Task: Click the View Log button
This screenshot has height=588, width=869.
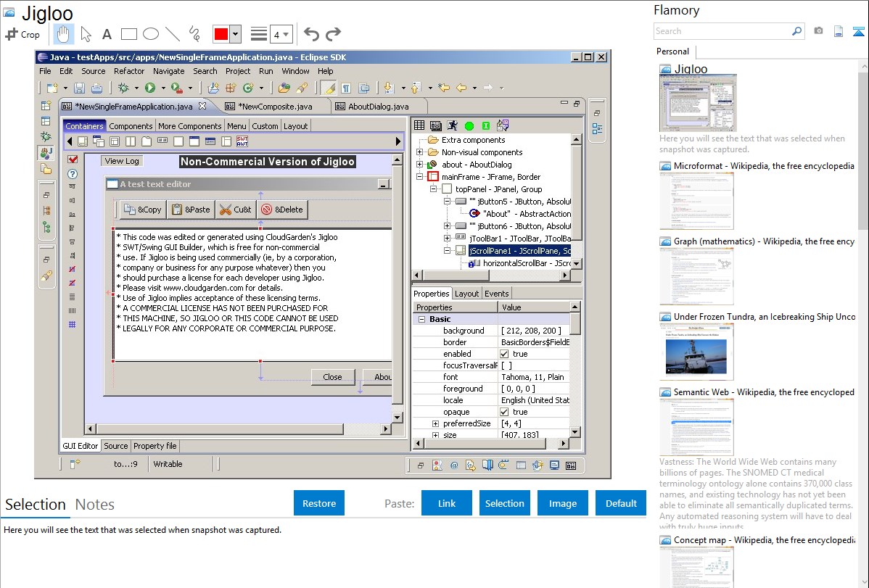Action: click(x=122, y=161)
